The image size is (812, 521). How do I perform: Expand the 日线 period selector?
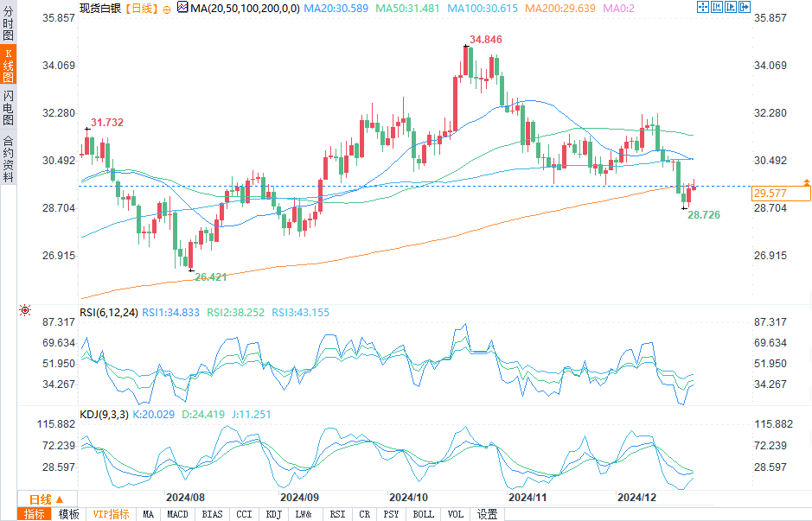pos(47,499)
